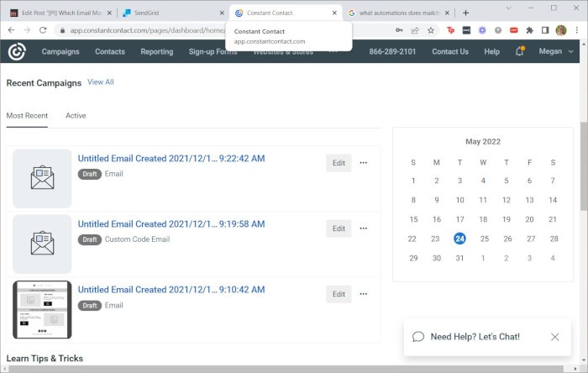Viewport: 588px width, 373px height.
Task: Click the 866-289-2101 phone number
Action: pyautogui.click(x=392, y=51)
